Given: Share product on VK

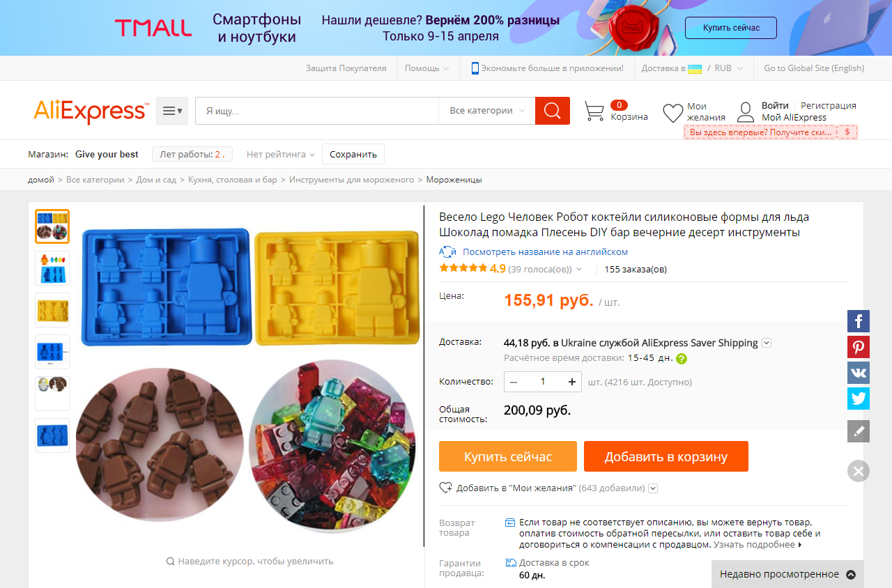Looking at the screenshot, I should coord(859,373).
